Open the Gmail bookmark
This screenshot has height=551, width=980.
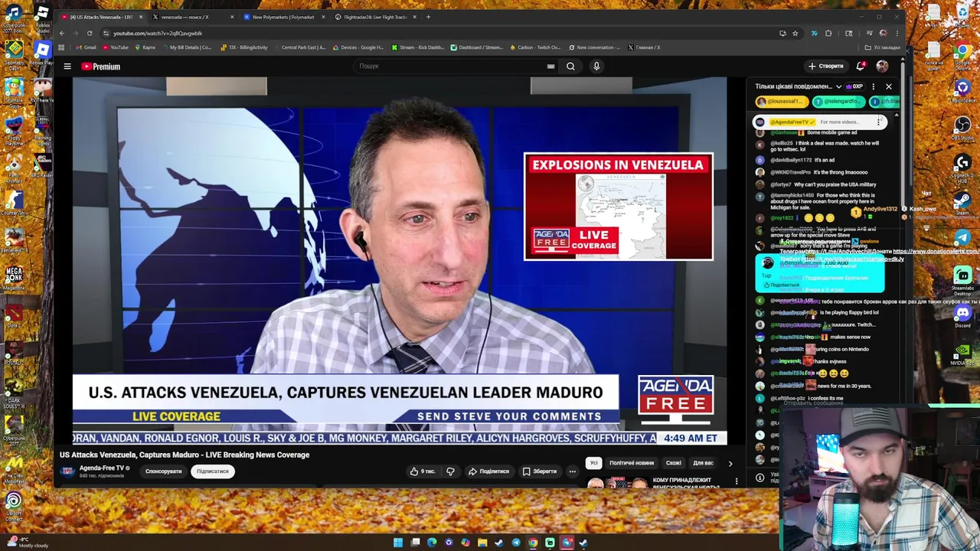click(x=86, y=47)
